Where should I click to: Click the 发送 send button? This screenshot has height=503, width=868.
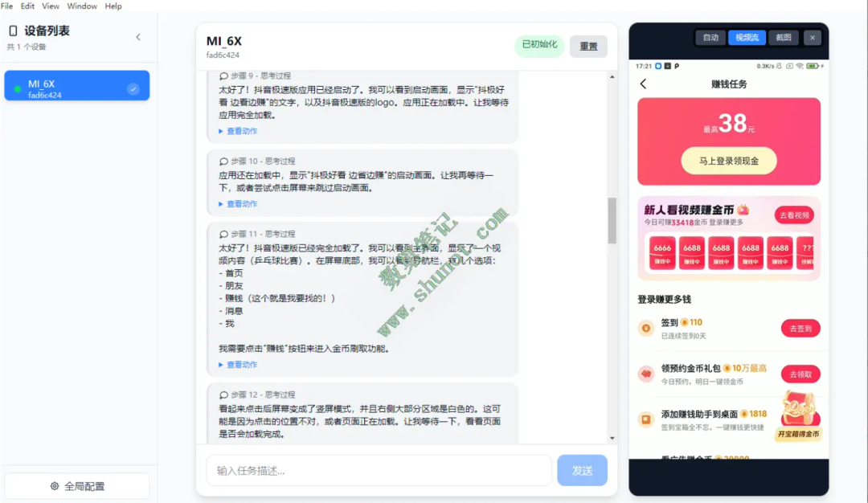pyautogui.click(x=583, y=470)
